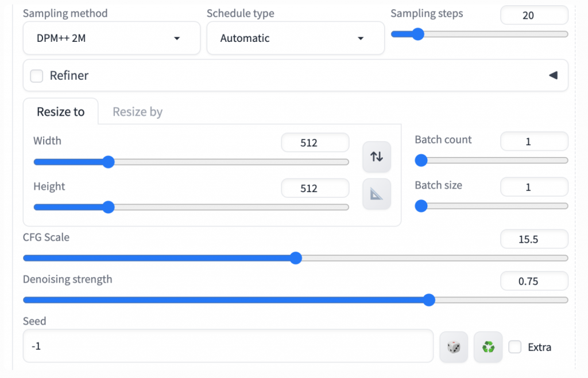Screen dimensions: 588x378
Task: Switch to the Resize by tab
Action: pos(137,112)
